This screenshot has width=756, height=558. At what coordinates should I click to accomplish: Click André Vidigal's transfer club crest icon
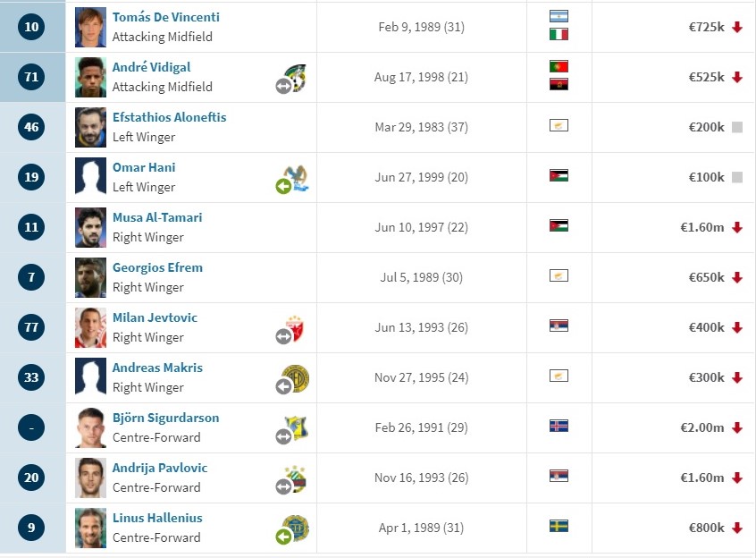coord(292,78)
